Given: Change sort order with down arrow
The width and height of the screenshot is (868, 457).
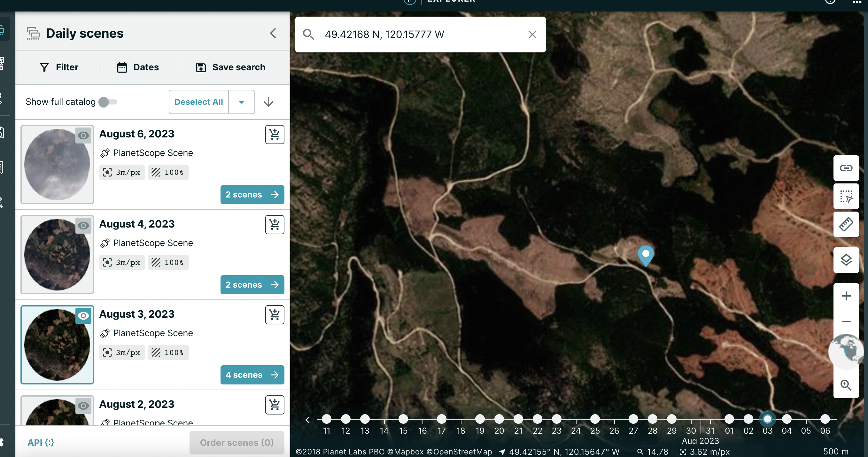Looking at the screenshot, I should [268, 102].
